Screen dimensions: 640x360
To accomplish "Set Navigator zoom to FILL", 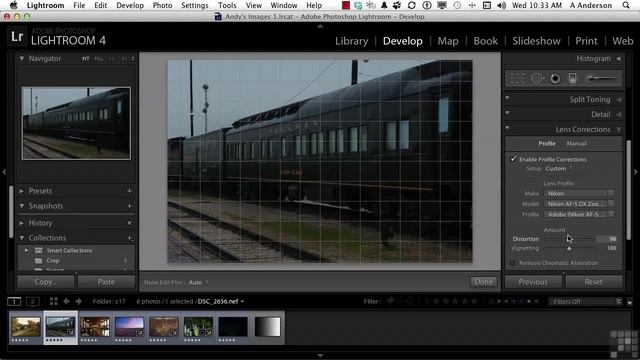I will pos(98,59).
